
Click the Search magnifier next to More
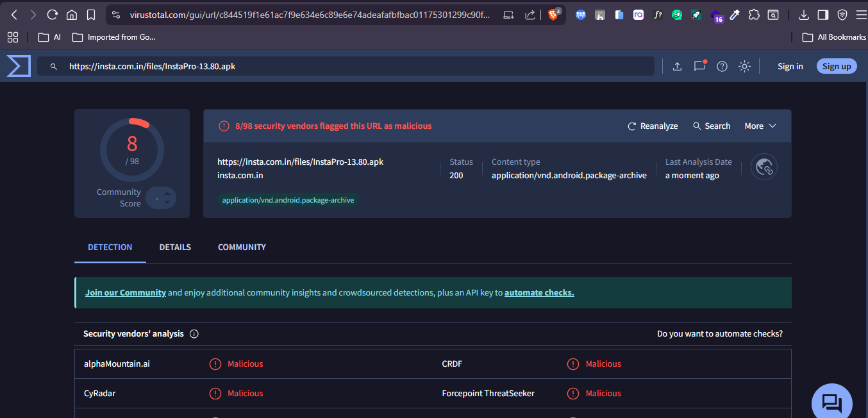[x=696, y=126]
